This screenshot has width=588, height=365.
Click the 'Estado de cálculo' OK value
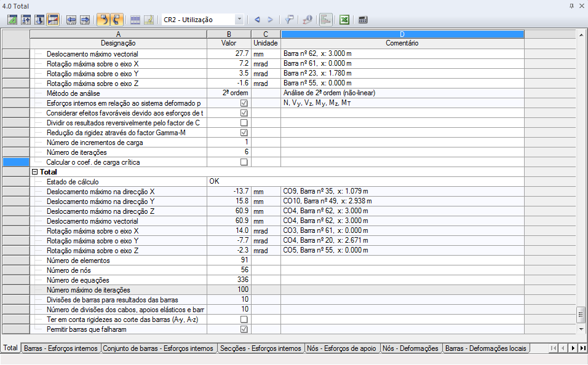[x=214, y=181]
